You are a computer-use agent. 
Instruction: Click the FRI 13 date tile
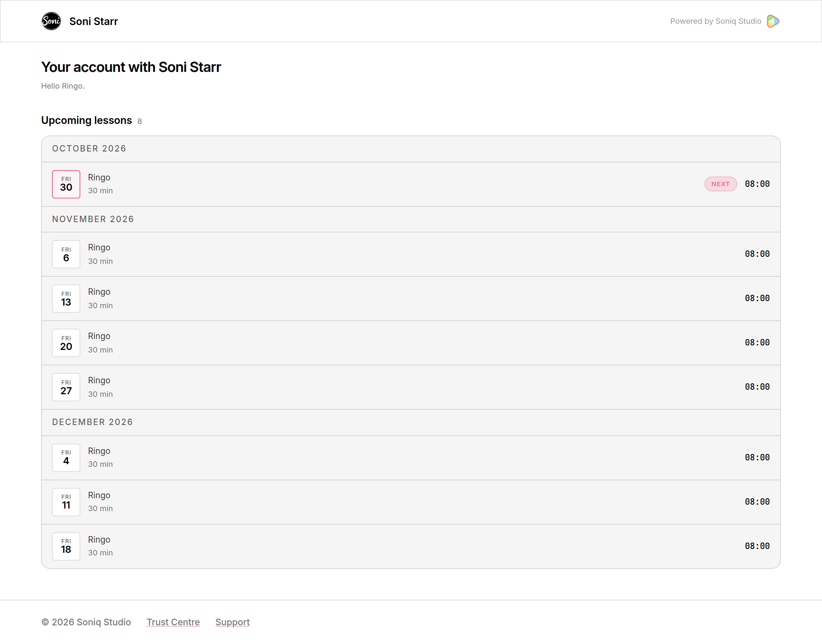66,299
